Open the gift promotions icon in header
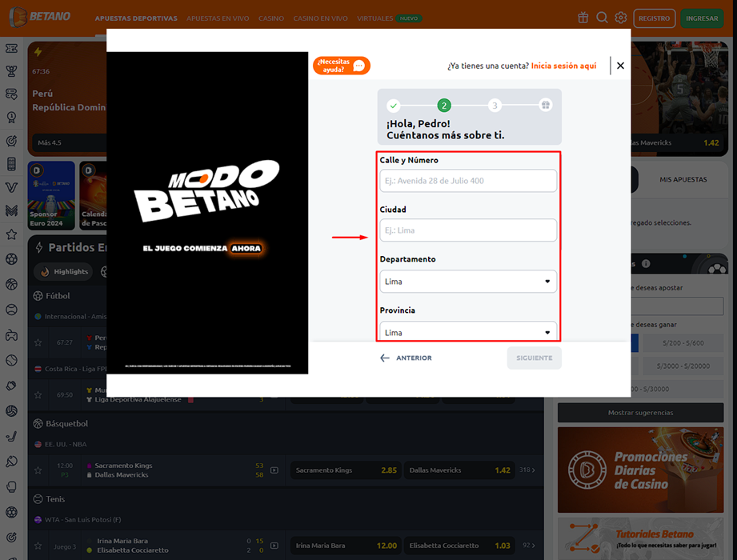Screen dimensions: 737x560 [583, 18]
